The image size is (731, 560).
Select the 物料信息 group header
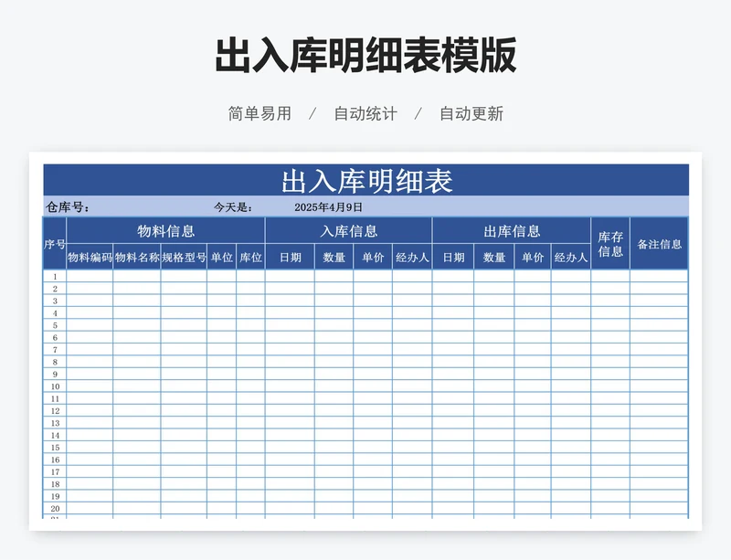tap(165, 230)
